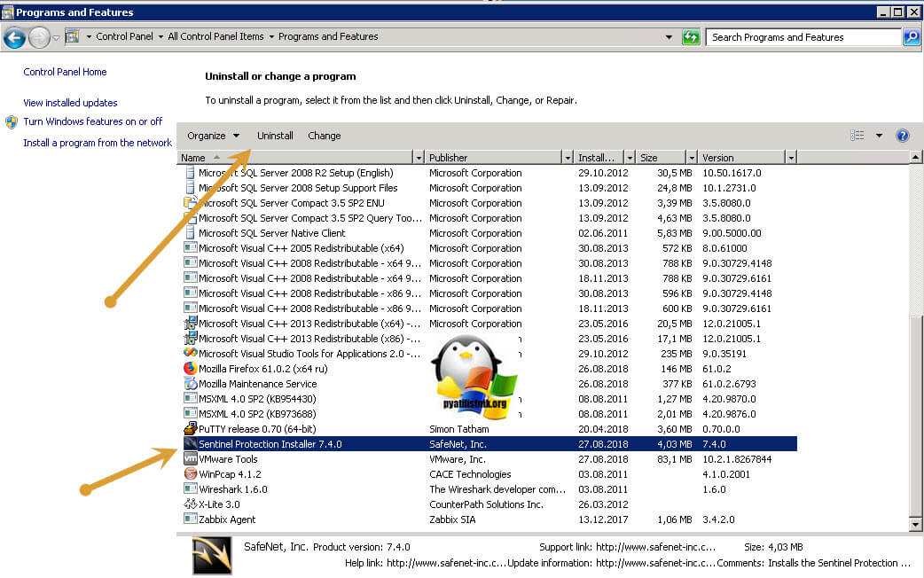
Task: Open the recent pages dropdown arrow
Action: 56,38
